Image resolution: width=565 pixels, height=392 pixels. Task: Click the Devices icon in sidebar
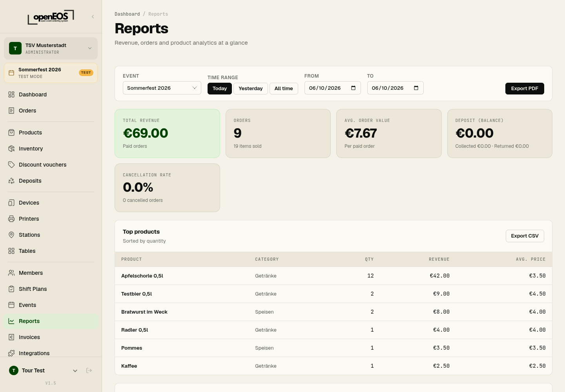(x=11, y=203)
